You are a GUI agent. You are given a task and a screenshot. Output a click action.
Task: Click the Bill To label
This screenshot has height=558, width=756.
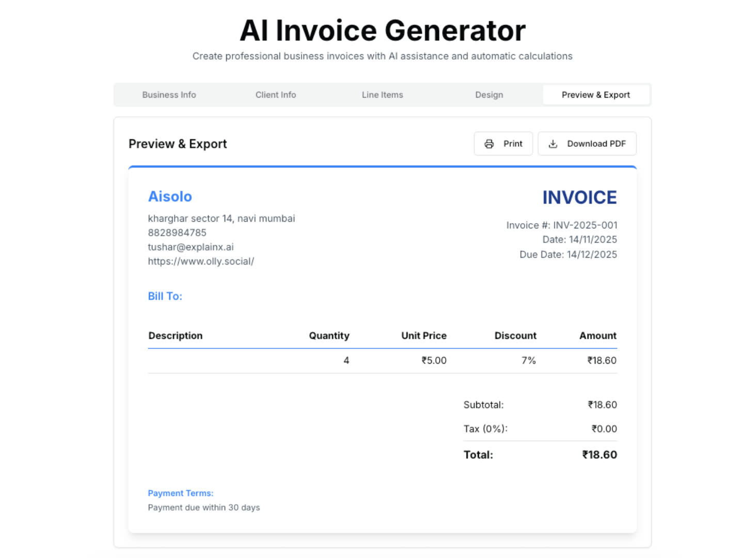(165, 297)
